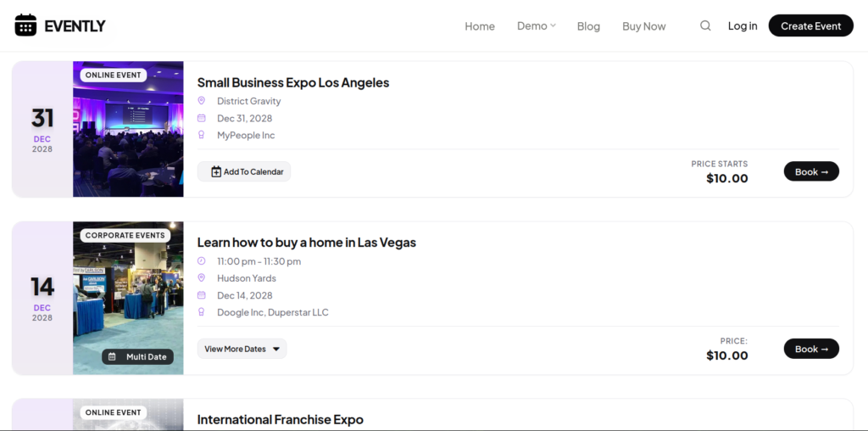868x431 pixels.
Task: Click the Create Event button
Action: tap(811, 25)
